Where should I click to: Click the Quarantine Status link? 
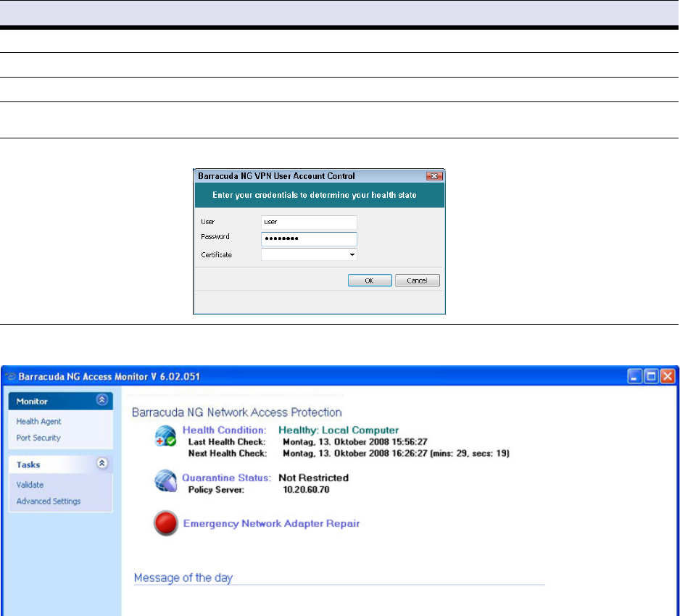pos(226,478)
